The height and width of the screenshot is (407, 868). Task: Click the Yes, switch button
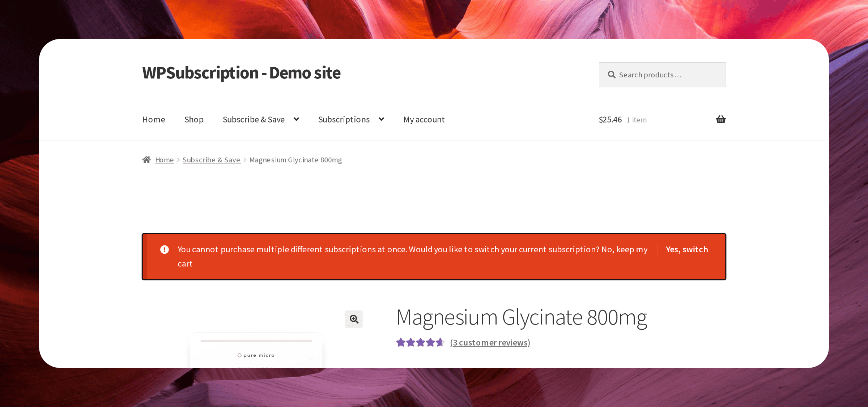tap(687, 250)
